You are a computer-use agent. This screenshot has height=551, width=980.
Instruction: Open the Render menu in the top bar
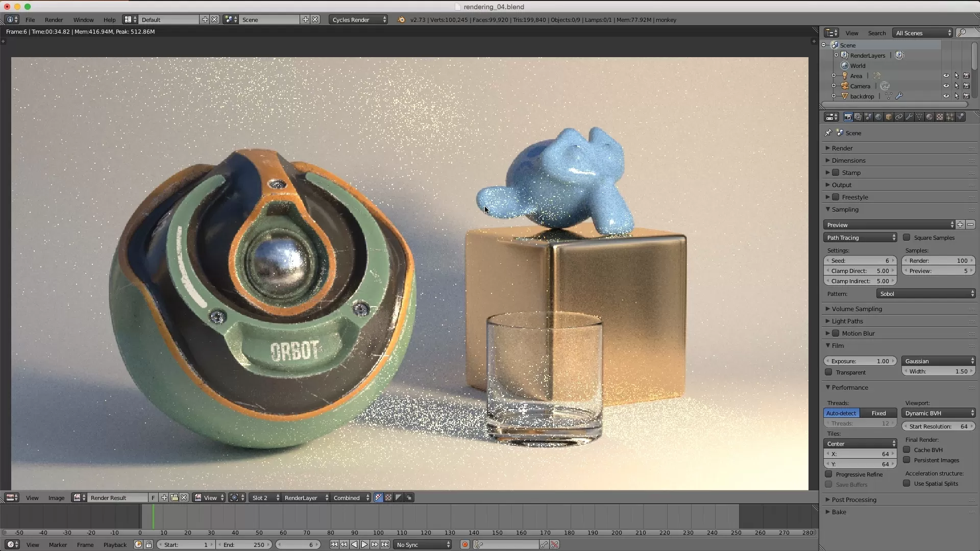pos(54,19)
